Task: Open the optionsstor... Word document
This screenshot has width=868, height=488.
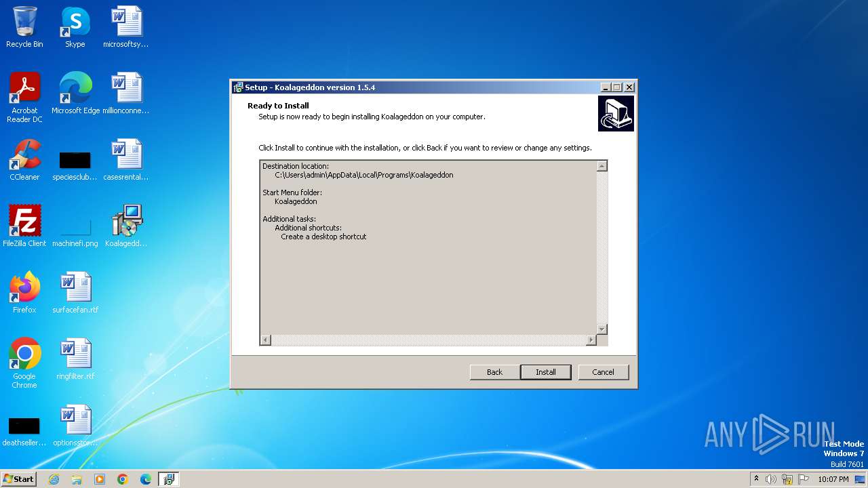Action: point(75,425)
